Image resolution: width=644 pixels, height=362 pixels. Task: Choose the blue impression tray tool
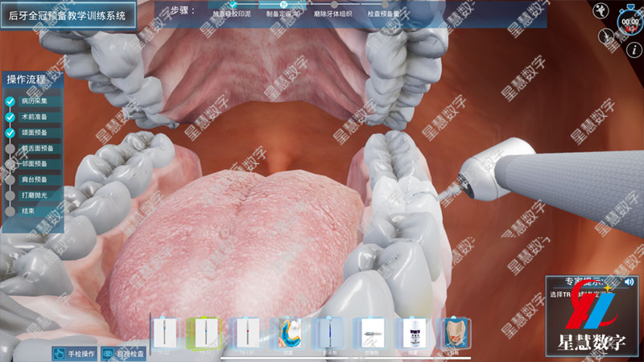290,331
